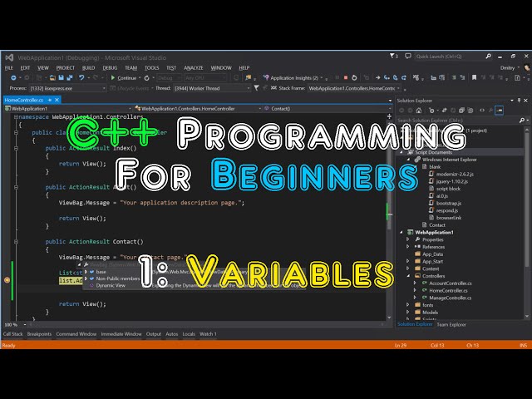The width and height of the screenshot is (532, 399).
Task: Toggle breakpoint marker on list.Add line
Action: click(x=7, y=280)
